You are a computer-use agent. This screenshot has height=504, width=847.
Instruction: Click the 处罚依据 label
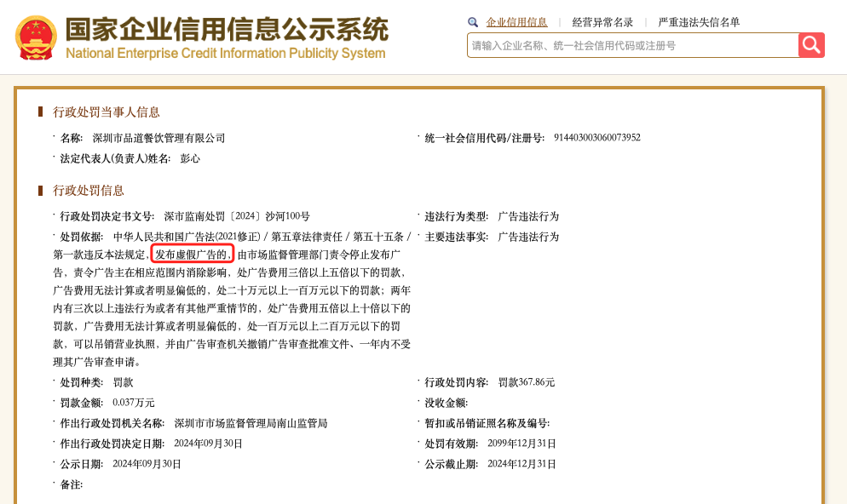coord(81,237)
